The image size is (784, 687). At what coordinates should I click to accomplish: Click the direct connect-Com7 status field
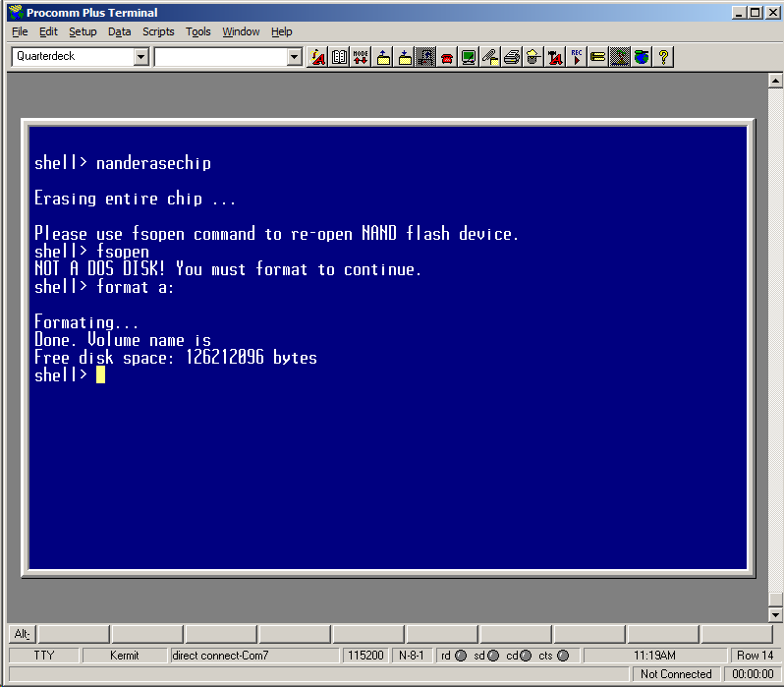pyautogui.click(x=254, y=655)
